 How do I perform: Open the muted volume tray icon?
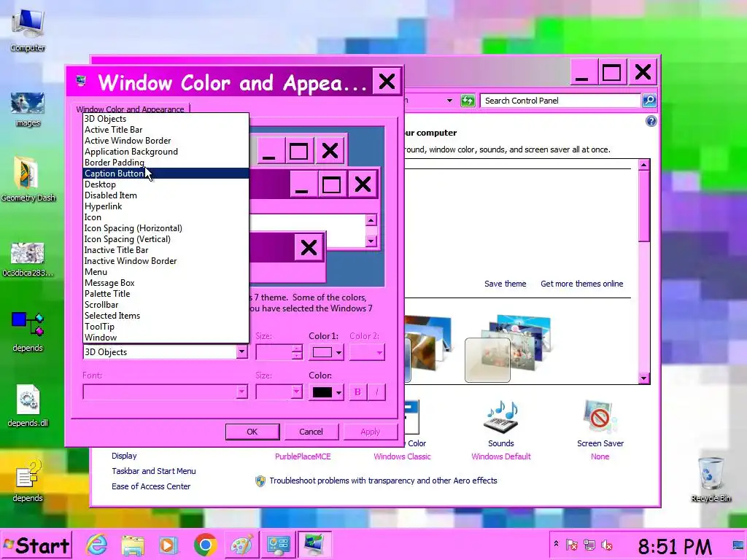607,545
